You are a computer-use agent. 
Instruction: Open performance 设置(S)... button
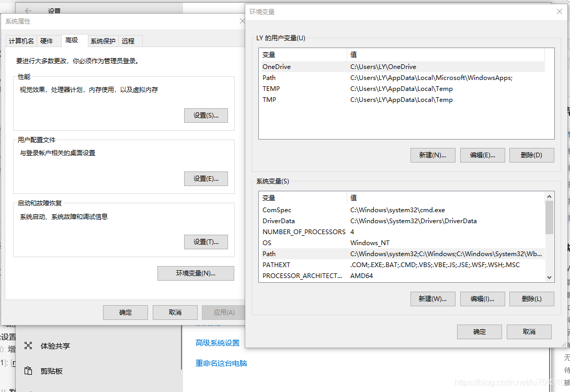pos(206,116)
